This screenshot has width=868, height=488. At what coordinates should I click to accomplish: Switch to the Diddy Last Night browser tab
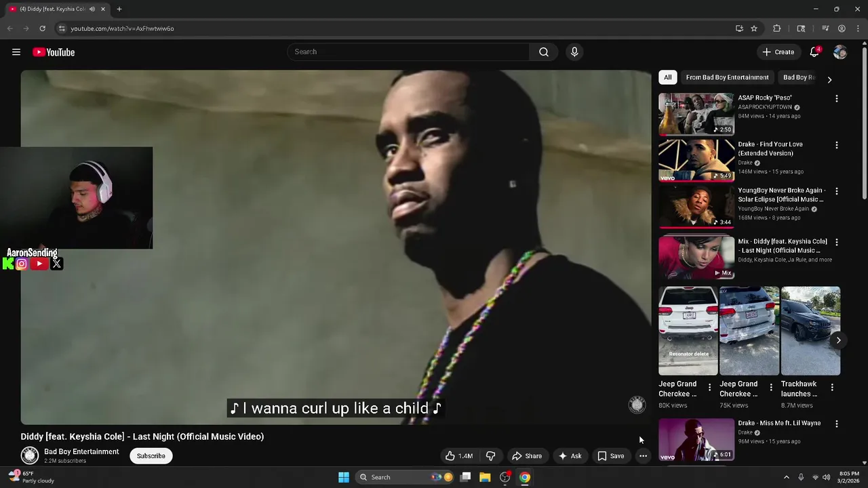54,9
